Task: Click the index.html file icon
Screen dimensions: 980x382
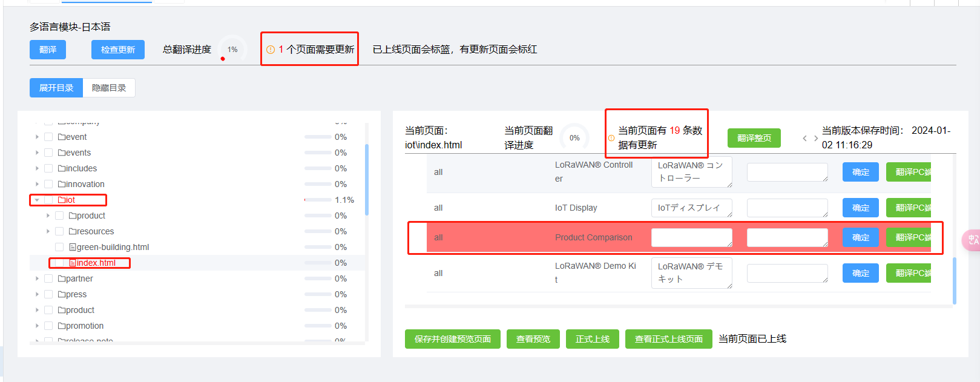Action: [73, 263]
